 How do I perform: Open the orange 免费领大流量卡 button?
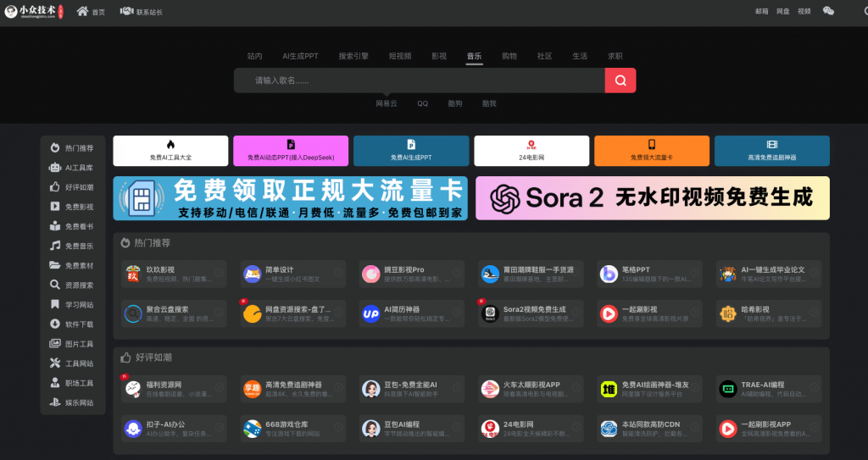pyautogui.click(x=651, y=151)
